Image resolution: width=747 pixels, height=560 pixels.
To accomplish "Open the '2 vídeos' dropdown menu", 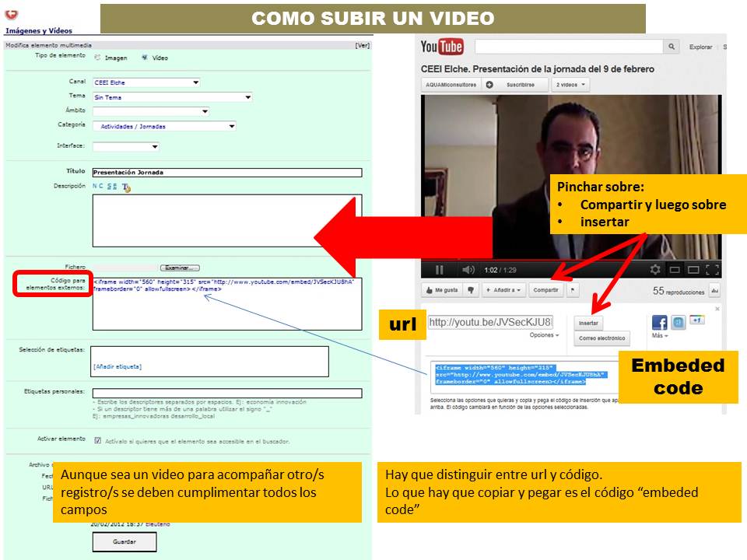I will pos(571,84).
